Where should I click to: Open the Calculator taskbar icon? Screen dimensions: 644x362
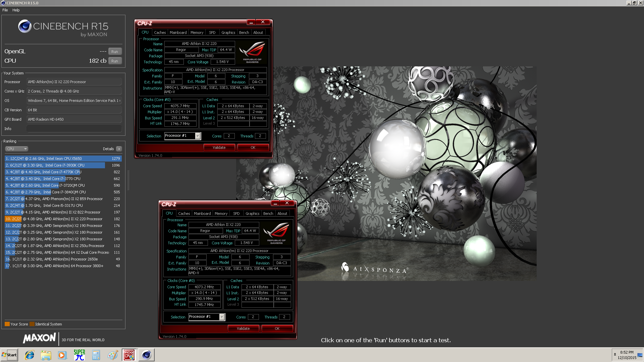(96, 355)
